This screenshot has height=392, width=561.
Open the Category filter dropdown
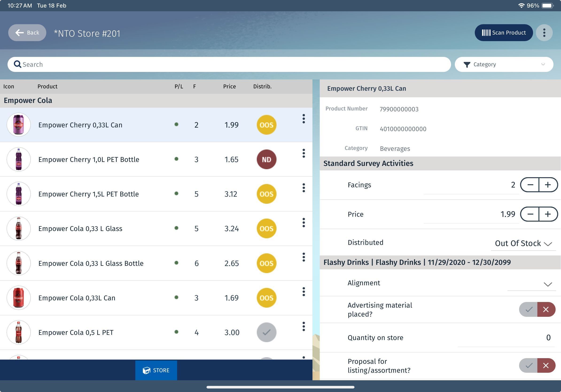click(x=504, y=64)
